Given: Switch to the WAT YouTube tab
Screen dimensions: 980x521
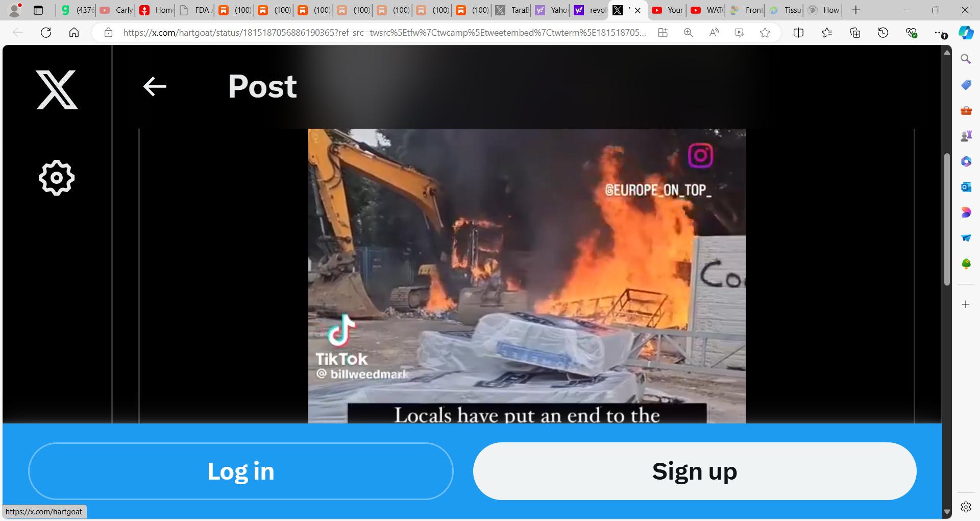Looking at the screenshot, I should tap(707, 10).
